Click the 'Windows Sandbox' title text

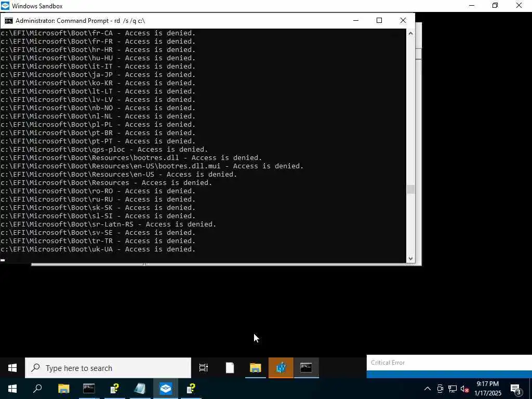(x=37, y=6)
